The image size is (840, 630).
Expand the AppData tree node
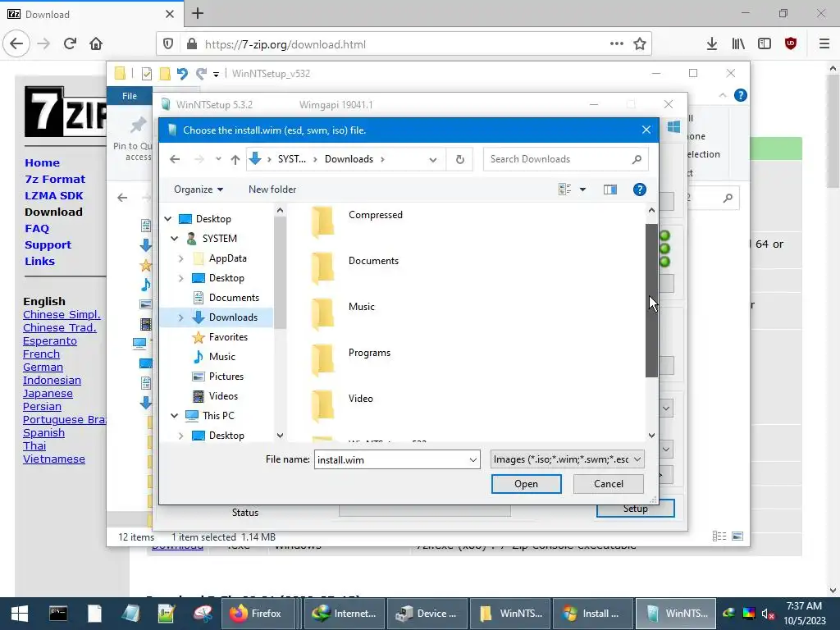pyautogui.click(x=181, y=258)
